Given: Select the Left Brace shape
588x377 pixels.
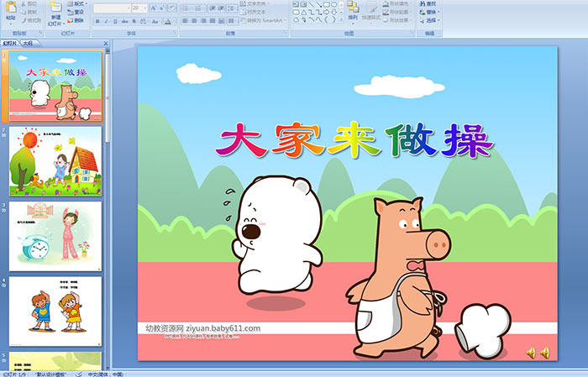Looking at the screenshot, I should [326, 20].
